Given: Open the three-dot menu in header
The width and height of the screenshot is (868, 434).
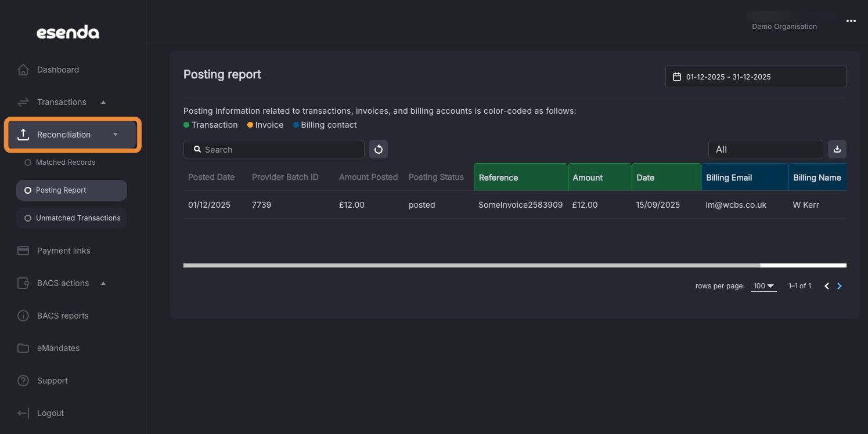Looking at the screenshot, I should [x=851, y=21].
